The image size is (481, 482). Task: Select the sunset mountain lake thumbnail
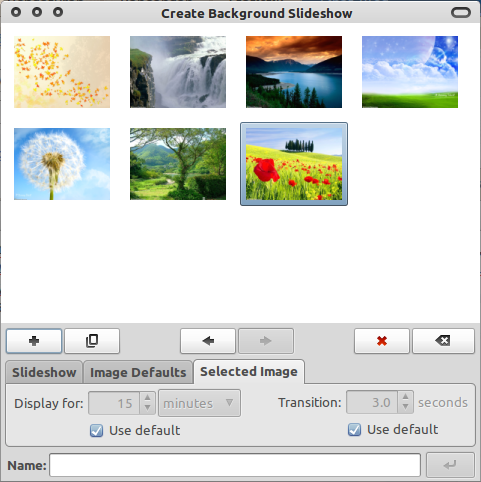294,72
